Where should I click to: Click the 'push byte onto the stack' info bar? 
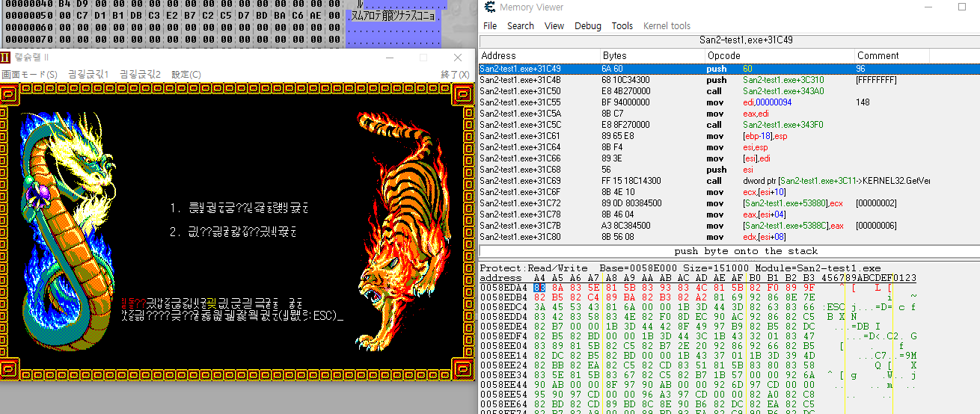tap(729, 251)
